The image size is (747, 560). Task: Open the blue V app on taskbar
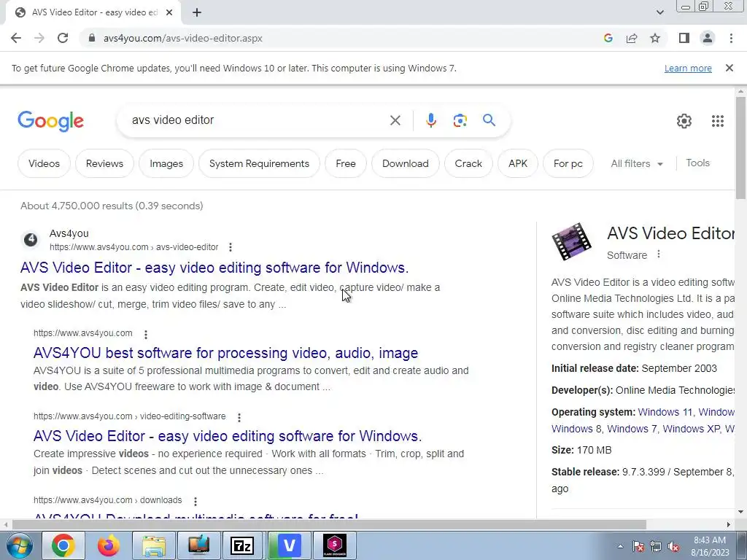[x=289, y=545]
